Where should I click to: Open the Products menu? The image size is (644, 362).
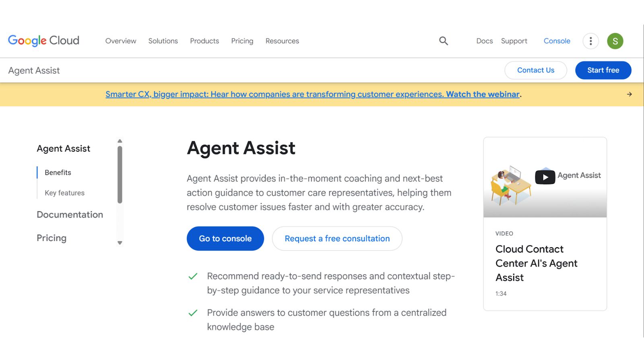pos(204,41)
